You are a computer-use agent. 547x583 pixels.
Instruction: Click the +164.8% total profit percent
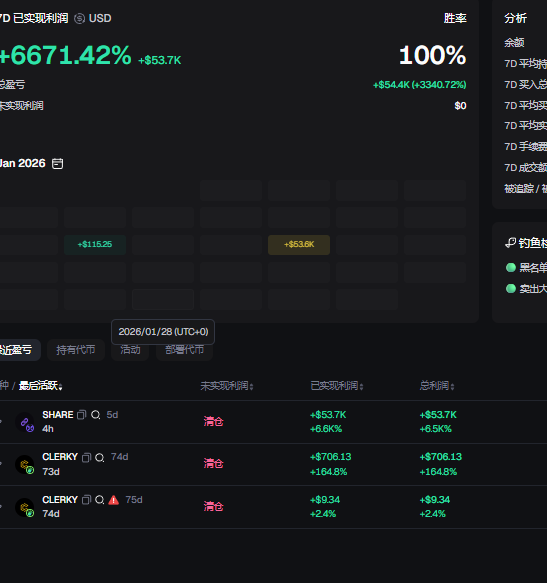438,472
